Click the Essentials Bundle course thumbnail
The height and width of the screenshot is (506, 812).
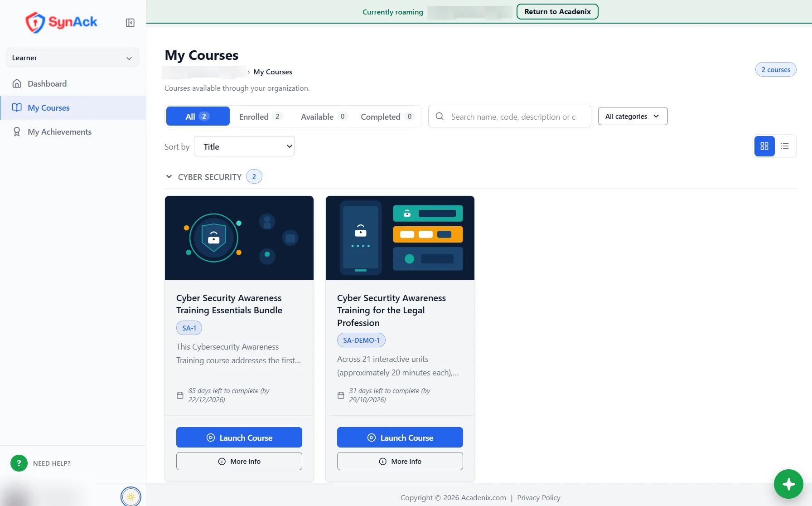[239, 238]
